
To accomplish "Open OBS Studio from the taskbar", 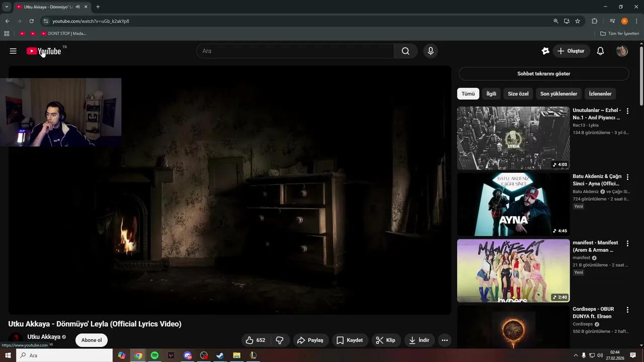I will [x=204, y=355].
